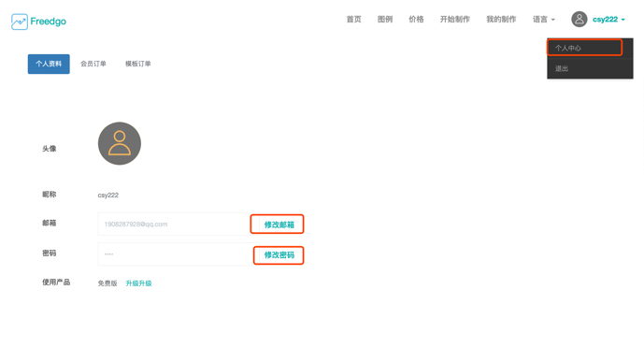Click 升级升级 upgrade link
The width and height of the screenshot is (644, 348).
click(x=139, y=283)
